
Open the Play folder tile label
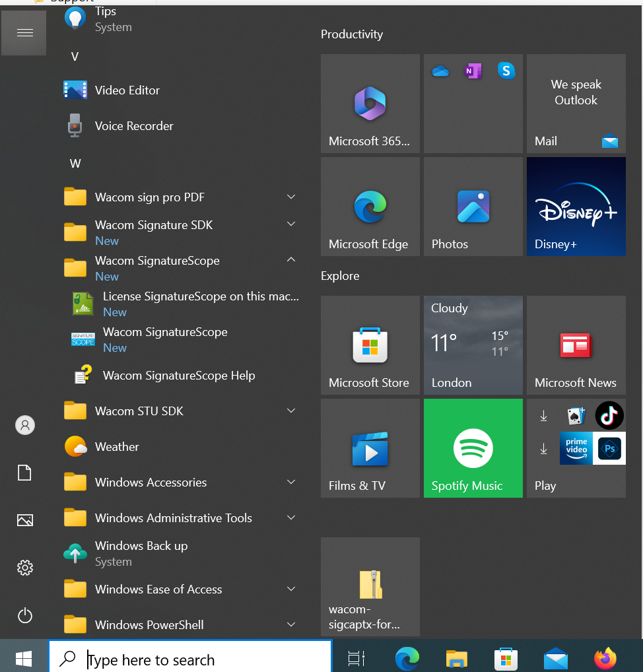pyautogui.click(x=545, y=486)
